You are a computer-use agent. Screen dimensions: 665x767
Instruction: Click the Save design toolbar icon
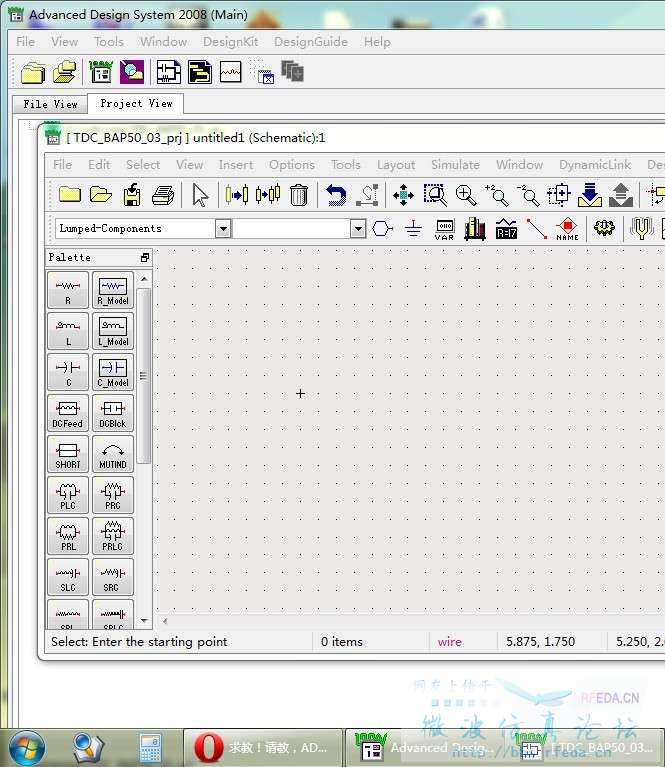(x=132, y=195)
